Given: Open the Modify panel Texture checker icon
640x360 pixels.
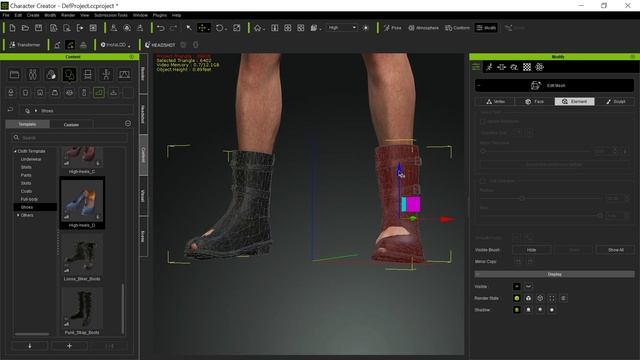Looking at the screenshot, I should [527, 67].
